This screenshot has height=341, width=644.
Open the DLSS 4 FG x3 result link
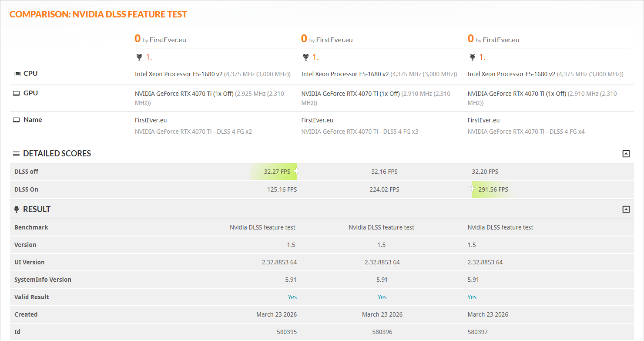(x=360, y=131)
